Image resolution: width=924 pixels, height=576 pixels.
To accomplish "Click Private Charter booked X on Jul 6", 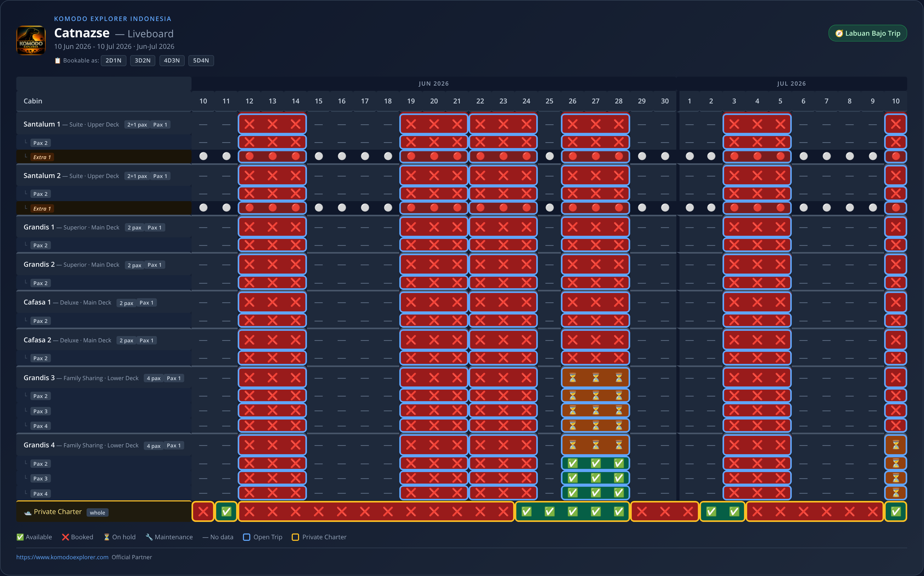I will [x=803, y=511].
